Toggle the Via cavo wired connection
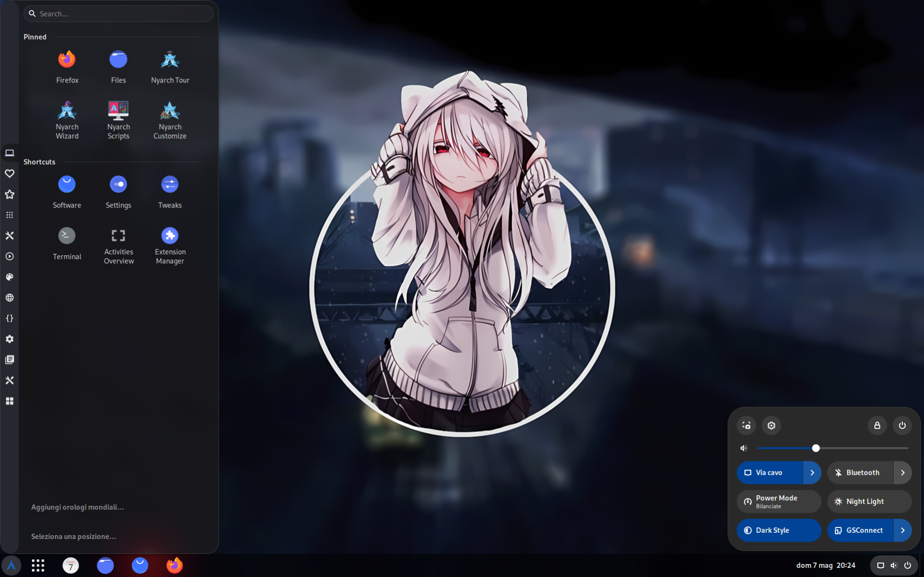This screenshot has height=577, width=924. 770,472
